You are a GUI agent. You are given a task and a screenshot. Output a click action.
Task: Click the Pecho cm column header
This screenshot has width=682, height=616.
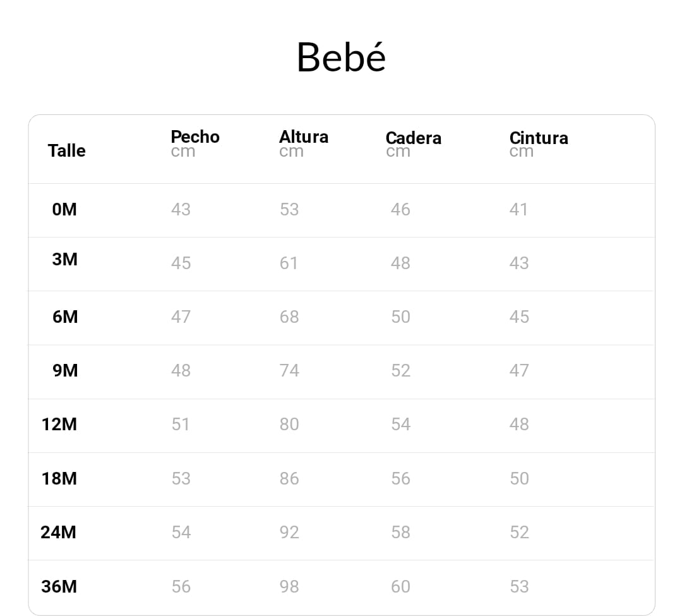click(x=194, y=143)
